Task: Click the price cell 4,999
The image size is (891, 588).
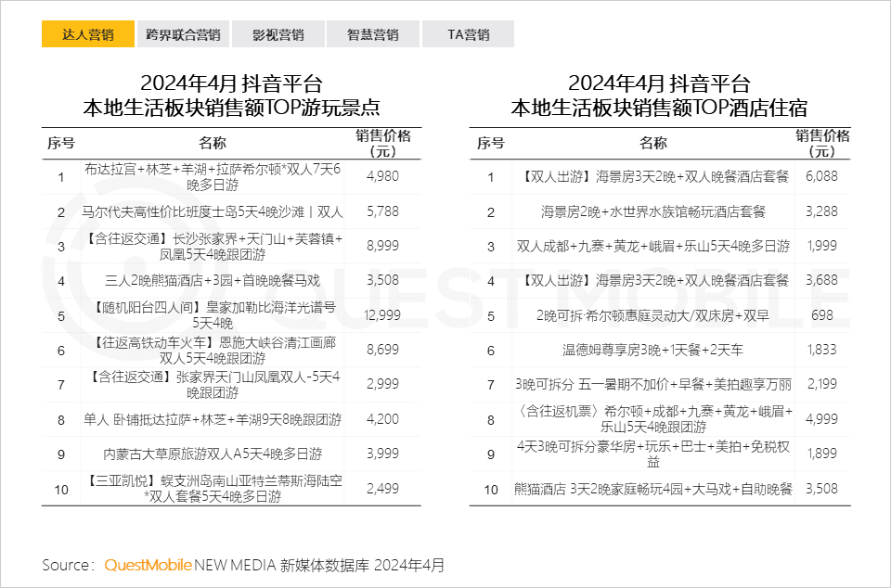Action: click(x=821, y=419)
